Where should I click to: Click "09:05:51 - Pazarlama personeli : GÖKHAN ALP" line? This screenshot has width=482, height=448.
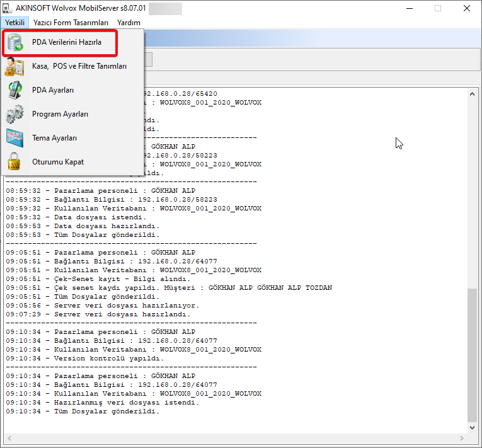click(101, 253)
